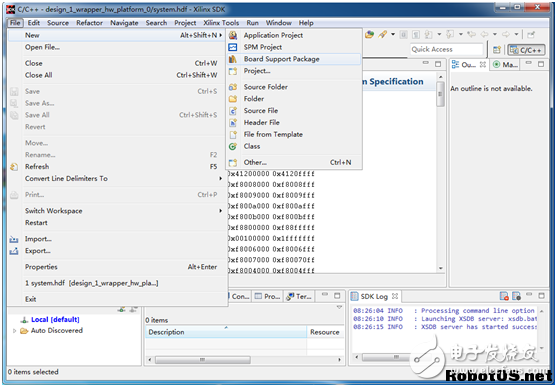Click the Header File icon
Image resolution: width=557 pixels, height=387 pixels.
[233, 123]
